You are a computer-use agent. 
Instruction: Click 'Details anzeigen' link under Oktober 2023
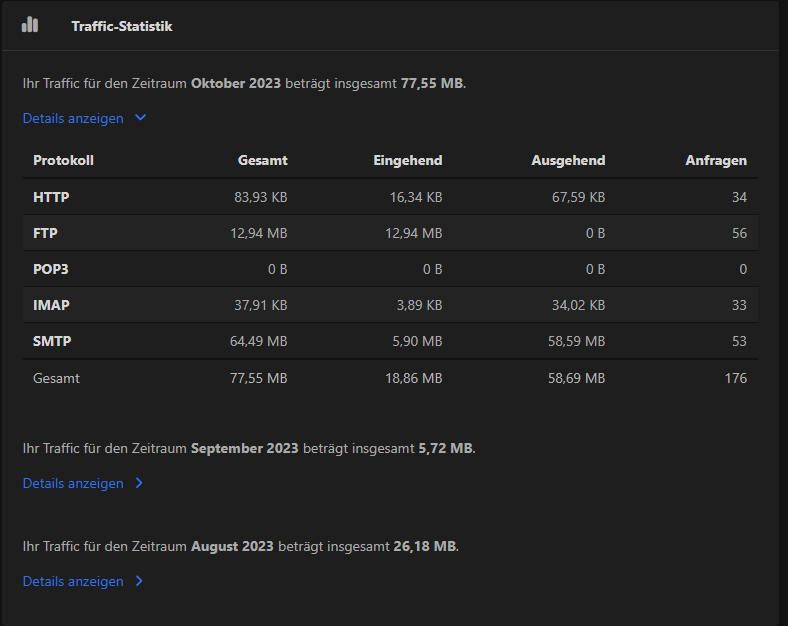(x=73, y=118)
